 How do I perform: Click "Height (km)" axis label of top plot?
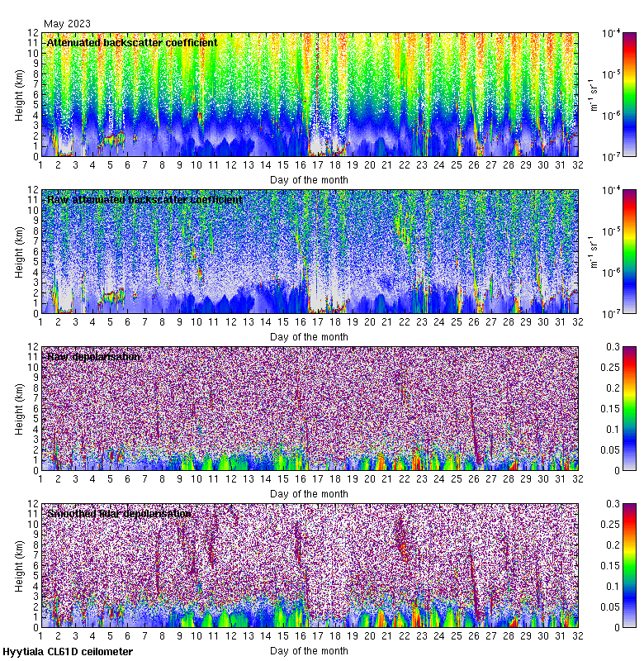tap(21, 94)
